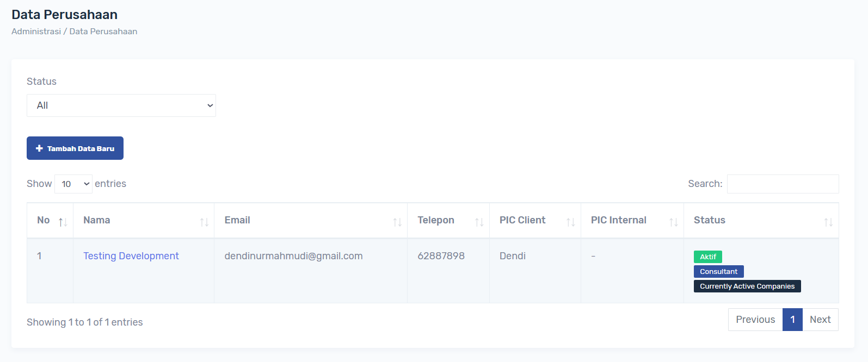This screenshot has height=362, width=868.
Task: Sort PIC Internal column via arrows
Action: (x=673, y=222)
